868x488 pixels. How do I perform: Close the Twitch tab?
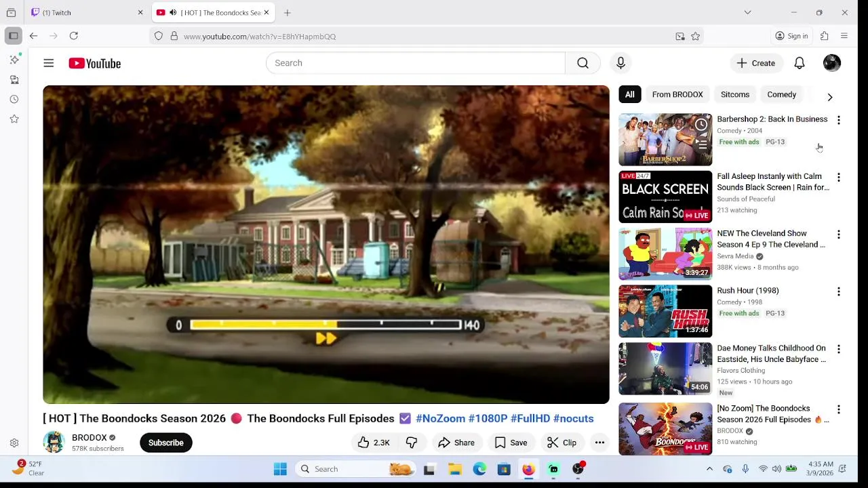click(140, 12)
